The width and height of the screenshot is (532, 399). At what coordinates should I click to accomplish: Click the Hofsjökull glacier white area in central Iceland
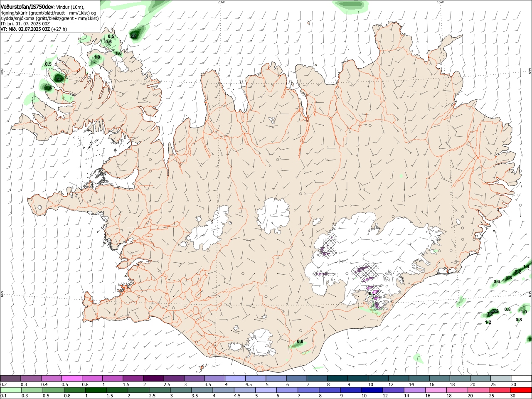273,215
